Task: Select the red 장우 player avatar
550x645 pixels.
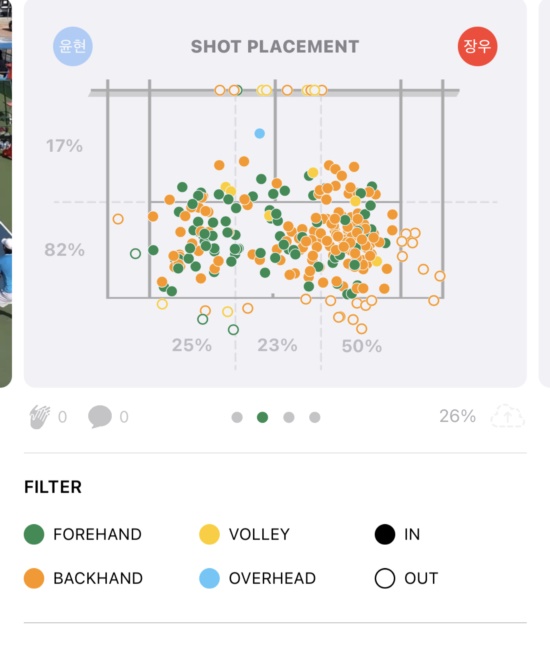Action: click(478, 46)
